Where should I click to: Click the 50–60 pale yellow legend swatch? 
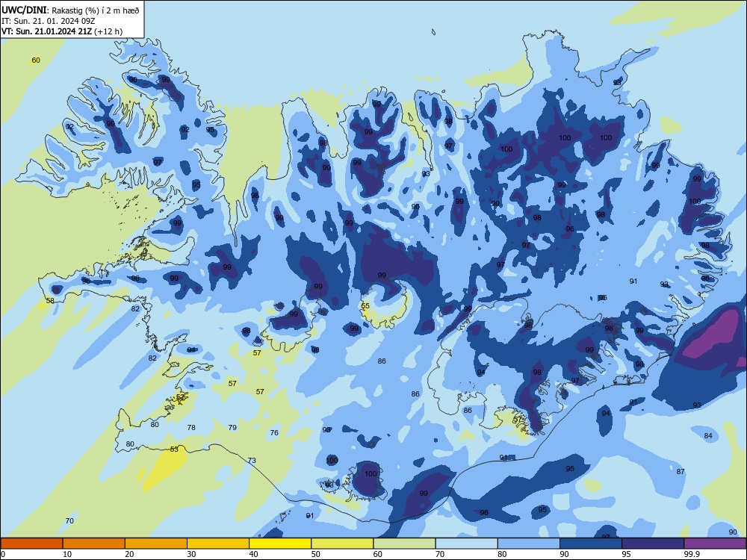(x=342, y=544)
